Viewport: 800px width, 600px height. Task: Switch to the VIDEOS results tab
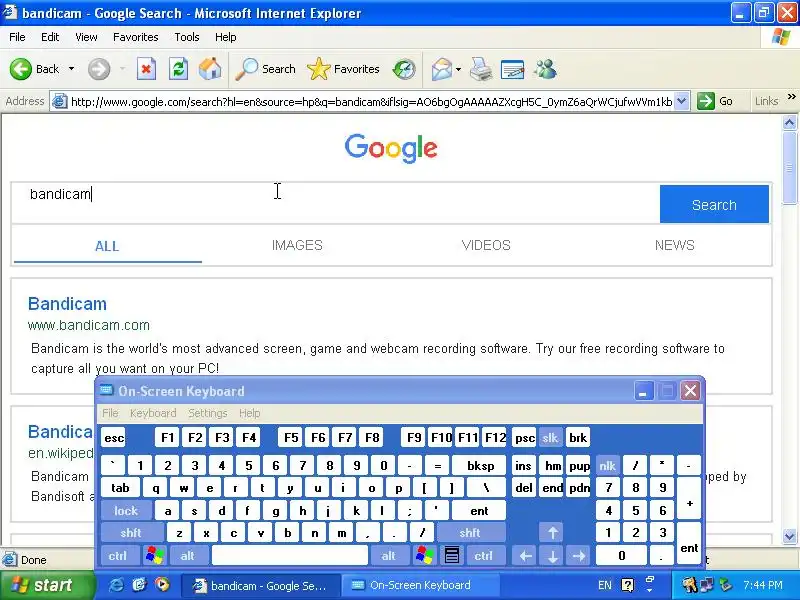(x=486, y=245)
